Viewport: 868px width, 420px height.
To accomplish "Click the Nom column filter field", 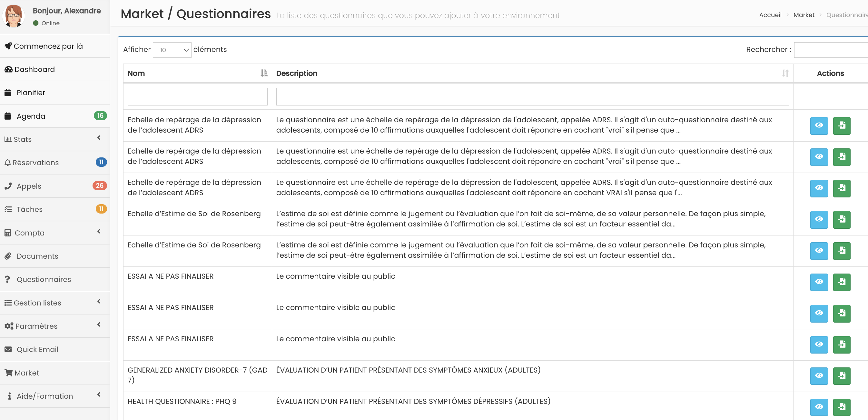I will tap(197, 97).
